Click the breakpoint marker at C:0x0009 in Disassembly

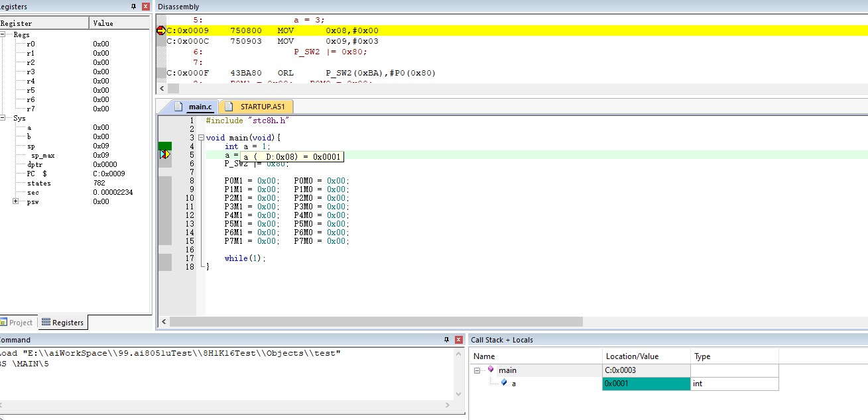pyautogui.click(x=160, y=30)
